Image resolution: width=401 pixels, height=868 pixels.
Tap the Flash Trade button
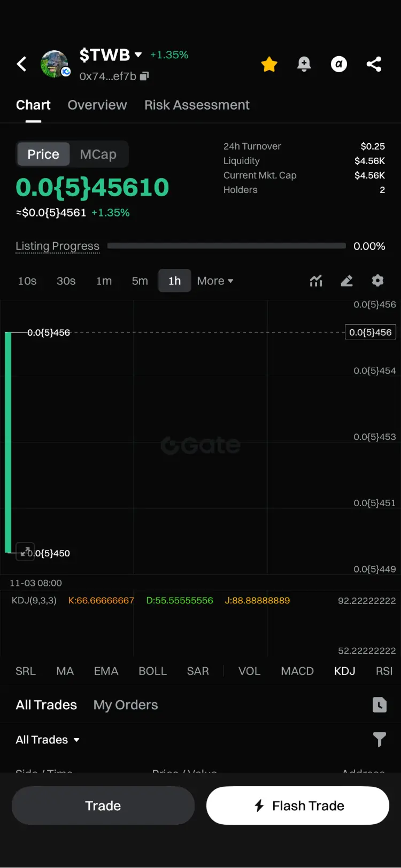[x=298, y=805]
